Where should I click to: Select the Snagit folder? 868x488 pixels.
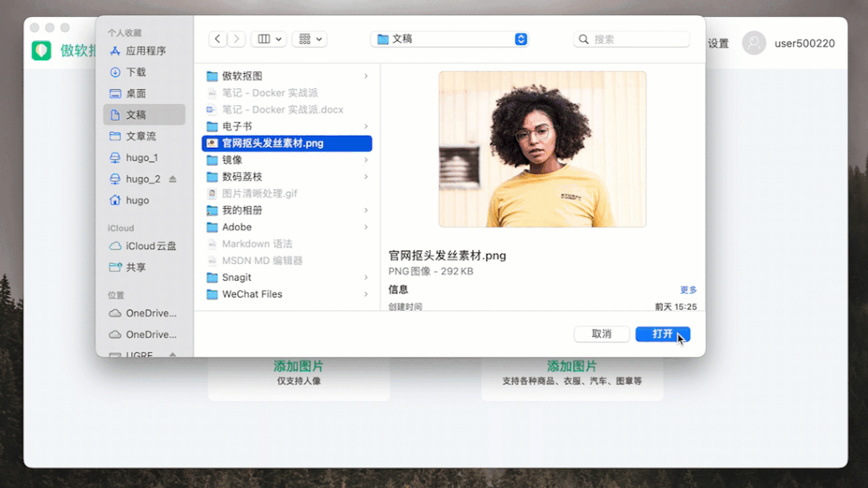[286, 277]
